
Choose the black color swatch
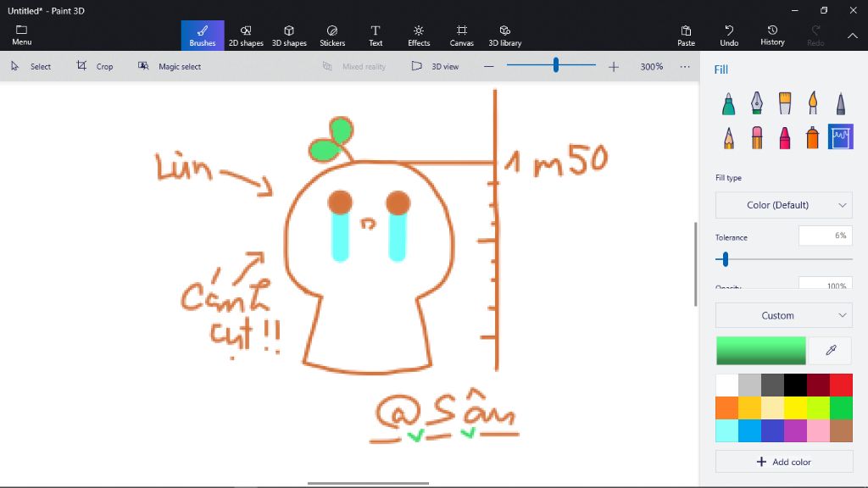click(795, 385)
